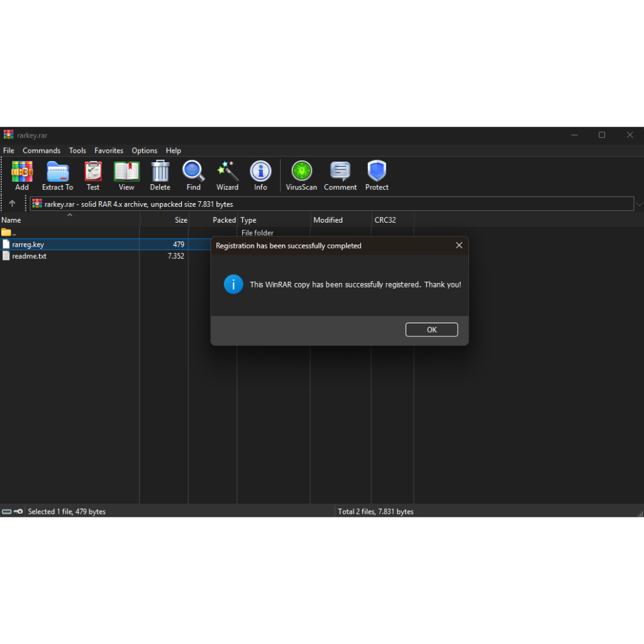Click the 7.352 size value
Image resolution: width=644 pixels, height=644 pixels.
click(176, 256)
